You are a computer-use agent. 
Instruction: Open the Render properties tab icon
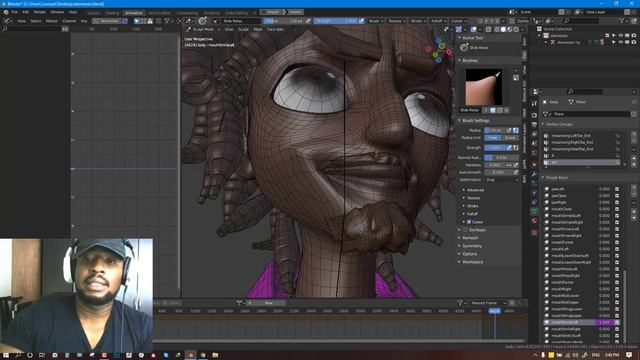click(x=534, y=115)
